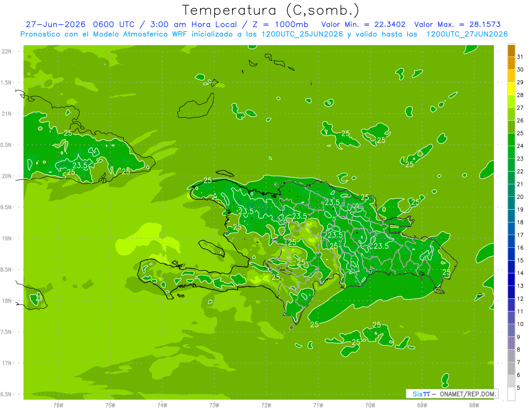Select the "27-Jun-2026" forecast date text
This screenshot has width=532, height=411.
pos(55,24)
